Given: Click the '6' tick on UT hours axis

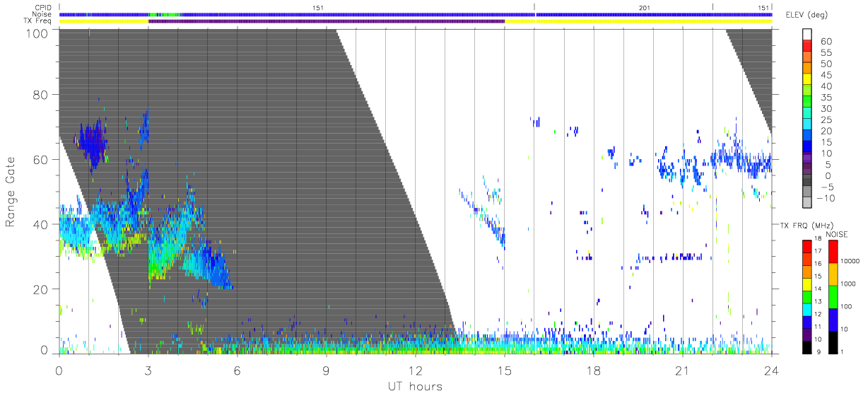Looking at the screenshot, I should coord(237,371).
